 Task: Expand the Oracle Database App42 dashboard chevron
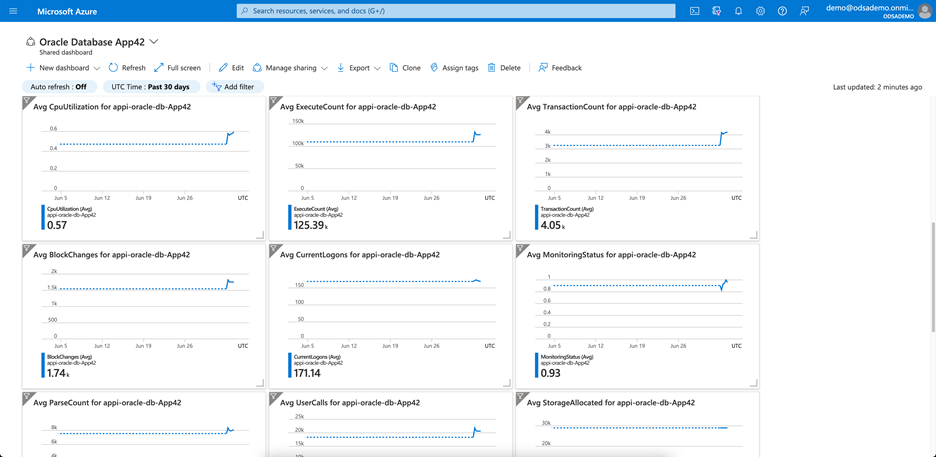tap(153, 42)
